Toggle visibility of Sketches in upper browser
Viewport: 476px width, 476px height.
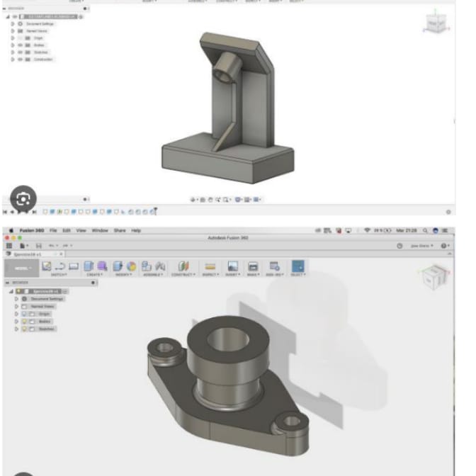point(21,52)
